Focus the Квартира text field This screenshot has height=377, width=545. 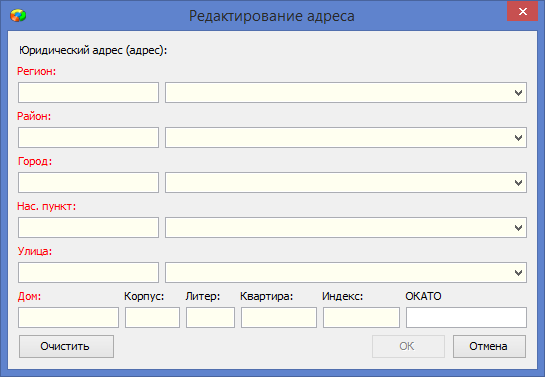[x=279, y=317]
